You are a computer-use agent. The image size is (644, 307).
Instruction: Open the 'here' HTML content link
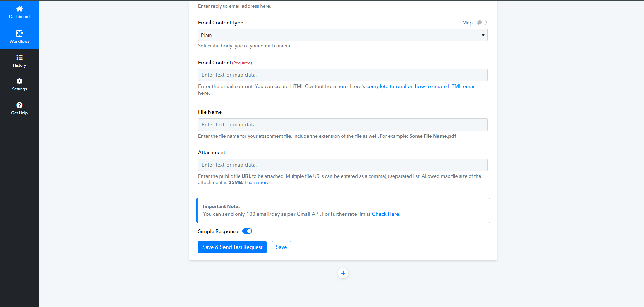[342, 86]
